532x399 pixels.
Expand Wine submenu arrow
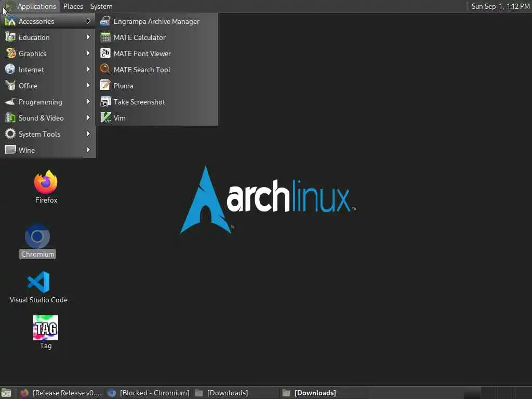click(x=88, y=150)
